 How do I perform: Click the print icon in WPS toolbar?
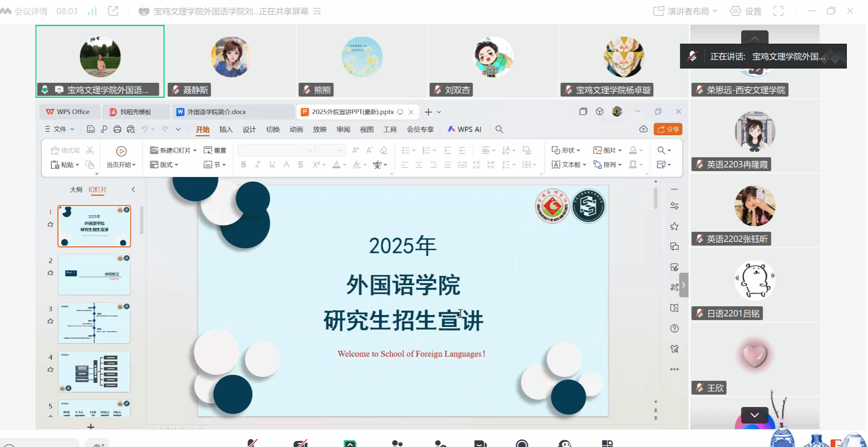point(117,129)
